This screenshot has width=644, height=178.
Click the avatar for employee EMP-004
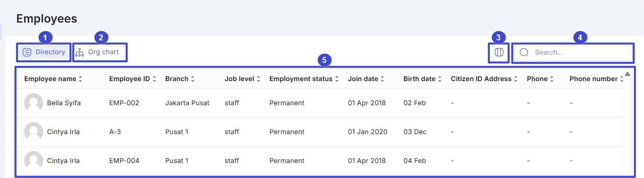[34, 161]
